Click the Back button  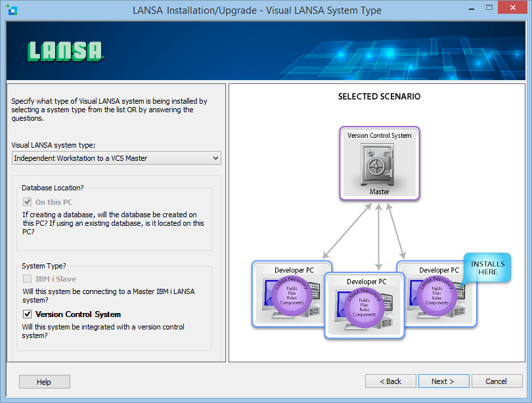(x=391, y=381)
